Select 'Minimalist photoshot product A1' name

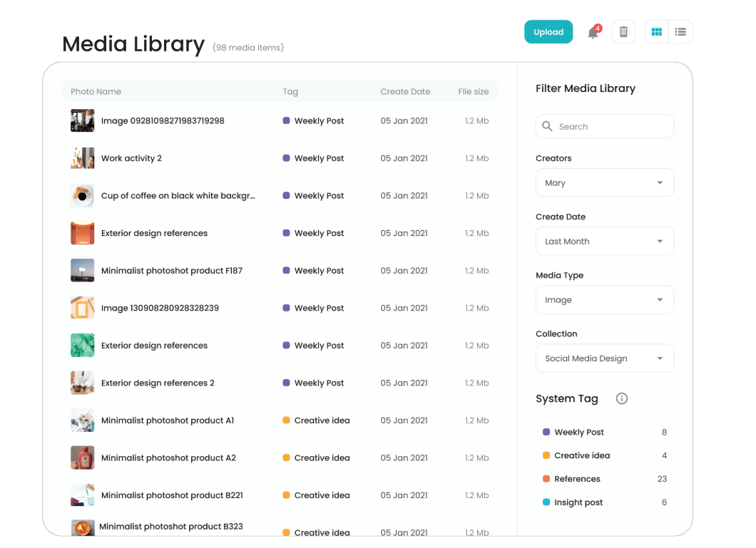[x=168, y=420]
